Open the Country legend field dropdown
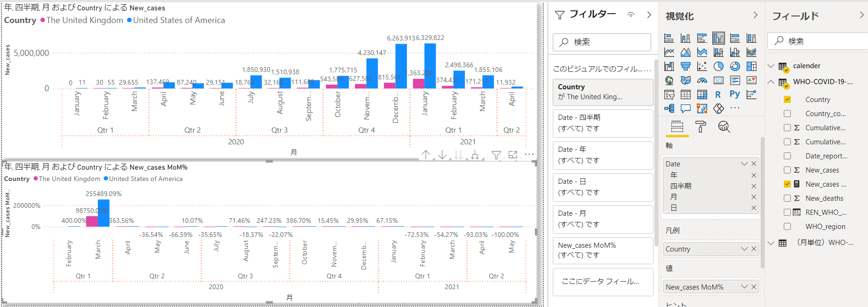Image resolution: width=868 pixels, height=307 pixels. coord(744,249)
